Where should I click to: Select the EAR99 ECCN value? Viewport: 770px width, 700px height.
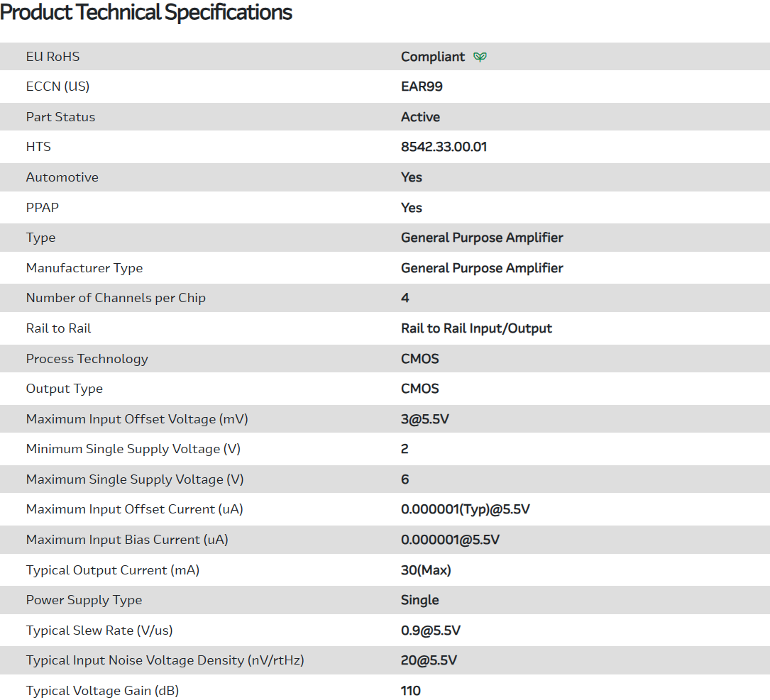[x=422, y=87]
